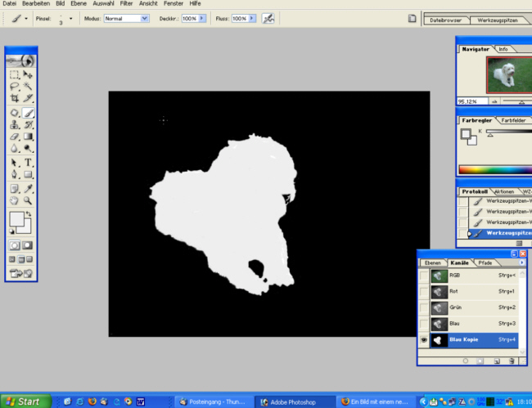Open the Filter menu
This screenshot has height=408, width=532.
pos(126,3)
